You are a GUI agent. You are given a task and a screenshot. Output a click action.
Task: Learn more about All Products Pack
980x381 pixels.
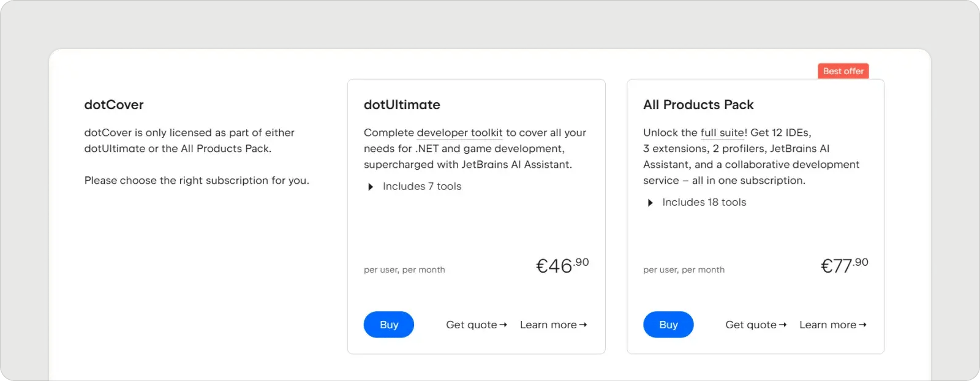(x=827, y=325)
